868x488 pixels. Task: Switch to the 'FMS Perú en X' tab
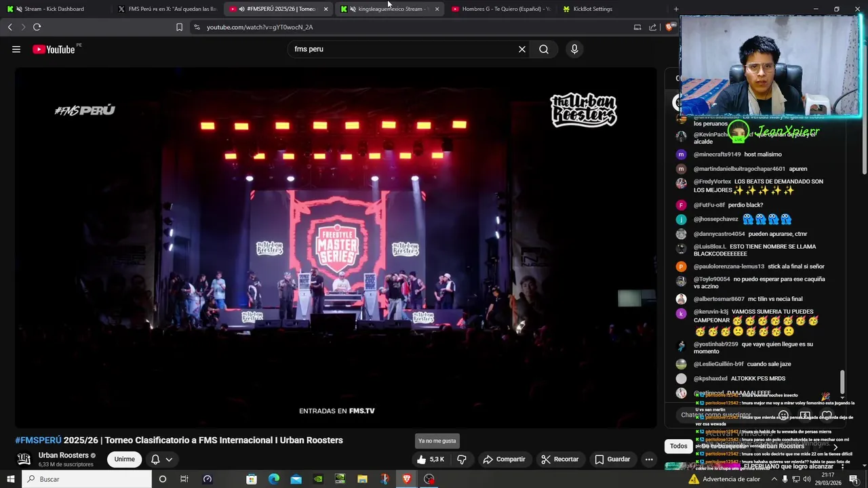click(167, 9)
